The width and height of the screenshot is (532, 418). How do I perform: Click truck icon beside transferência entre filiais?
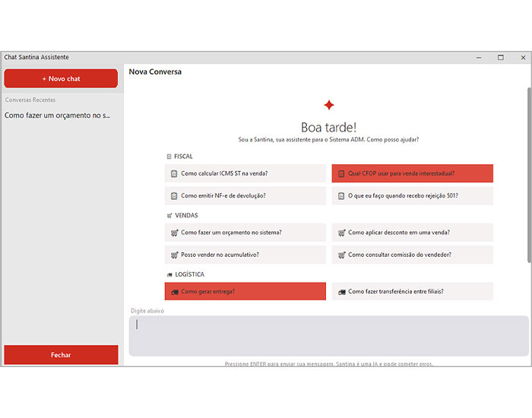341,292
